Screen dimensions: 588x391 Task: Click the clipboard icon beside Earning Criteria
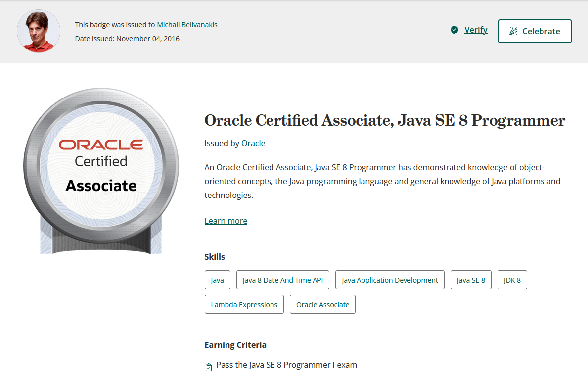pyautogui.click(x=208, y=367)
